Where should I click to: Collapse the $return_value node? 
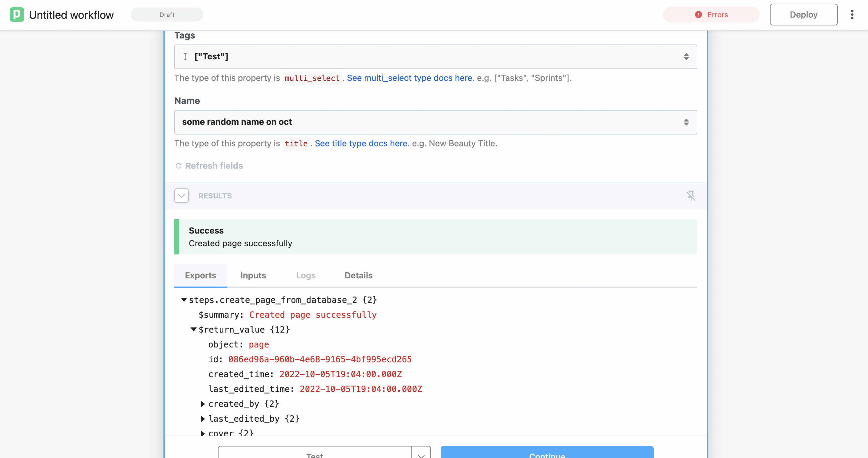click(194, 330)
